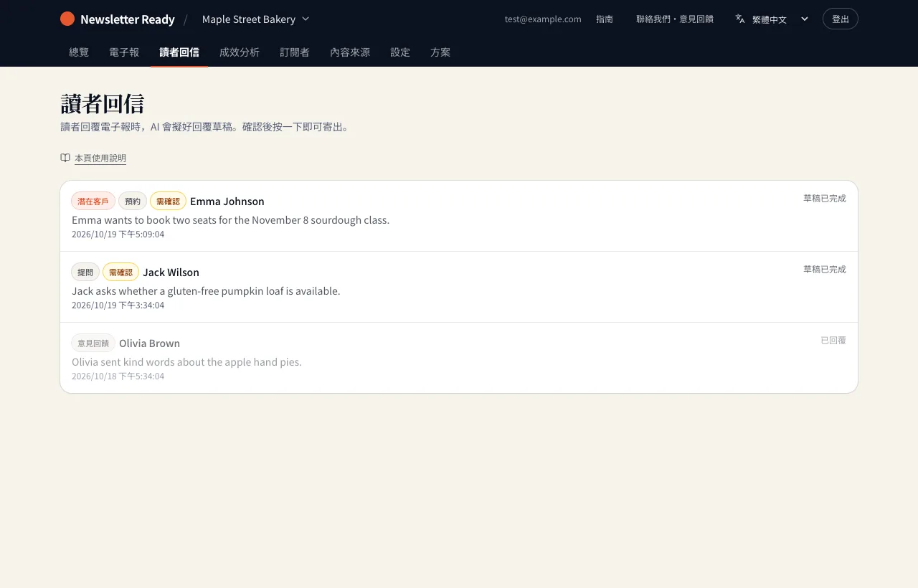Click 草稿已完成 status in Jack Wilson's row

pyautogui.click(x=825, y=270)
